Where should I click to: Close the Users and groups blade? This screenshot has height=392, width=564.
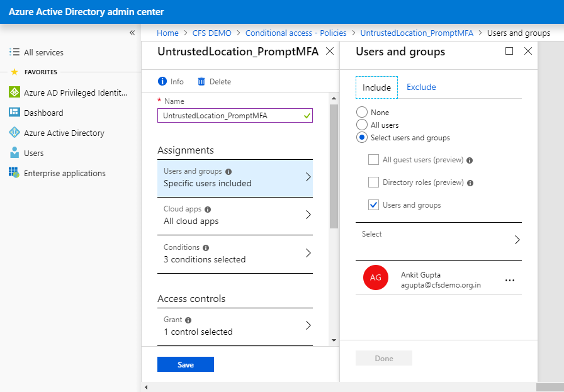pyautogui.click(x=528, y=51)
